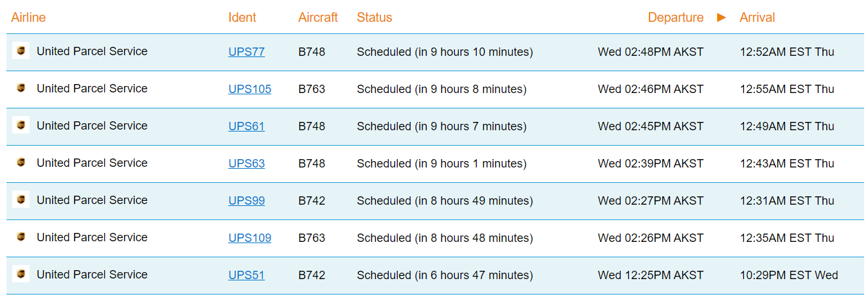The height and width of the screenshot is (299, 868).
Task: Open the UPS99 flight link
Action: [x=247, y=201]
